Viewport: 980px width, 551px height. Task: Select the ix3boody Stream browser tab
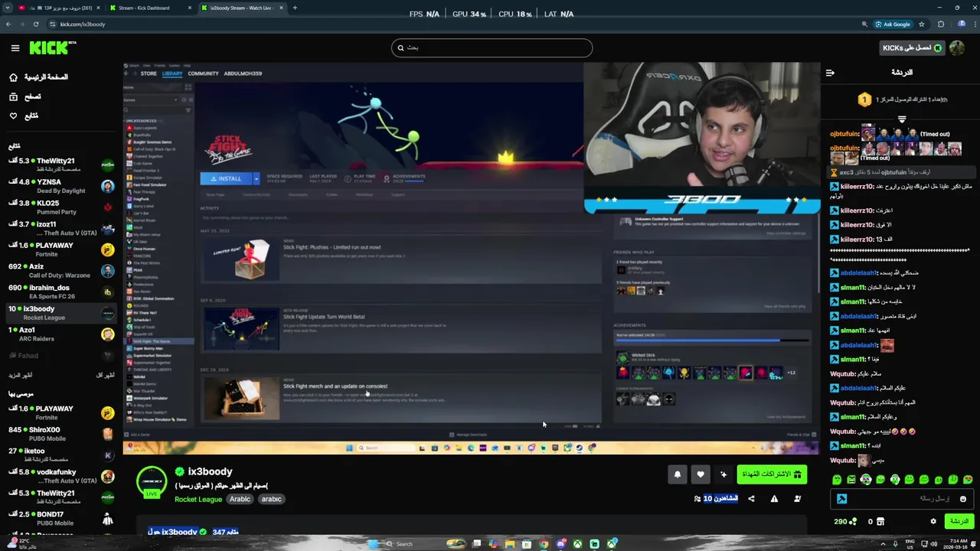242,8
